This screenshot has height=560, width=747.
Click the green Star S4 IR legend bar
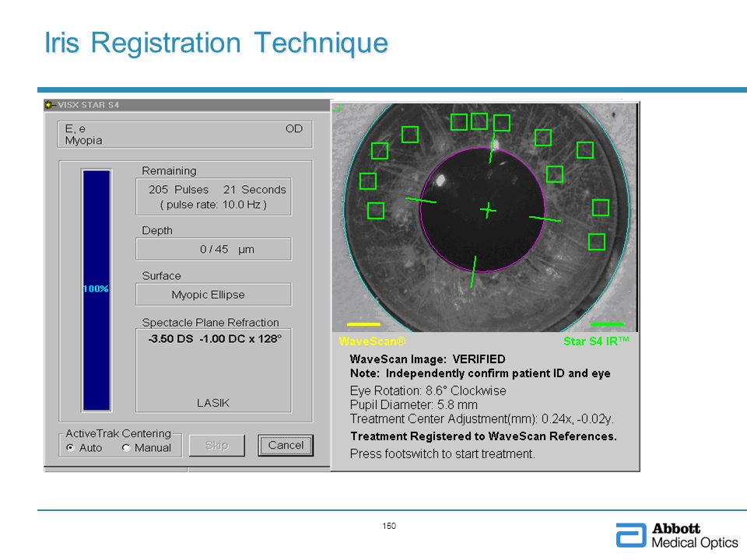(607, 325)
